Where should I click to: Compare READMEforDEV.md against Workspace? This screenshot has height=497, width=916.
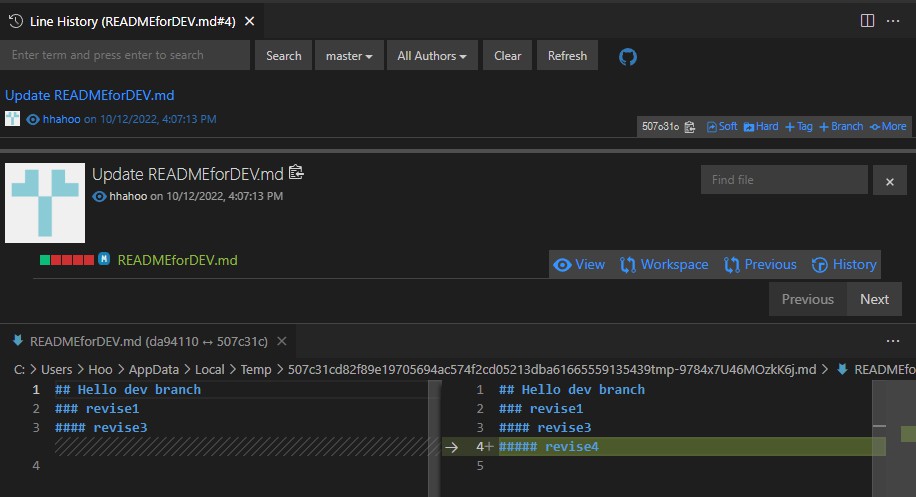pyautogui.click(x=664, y=265)
